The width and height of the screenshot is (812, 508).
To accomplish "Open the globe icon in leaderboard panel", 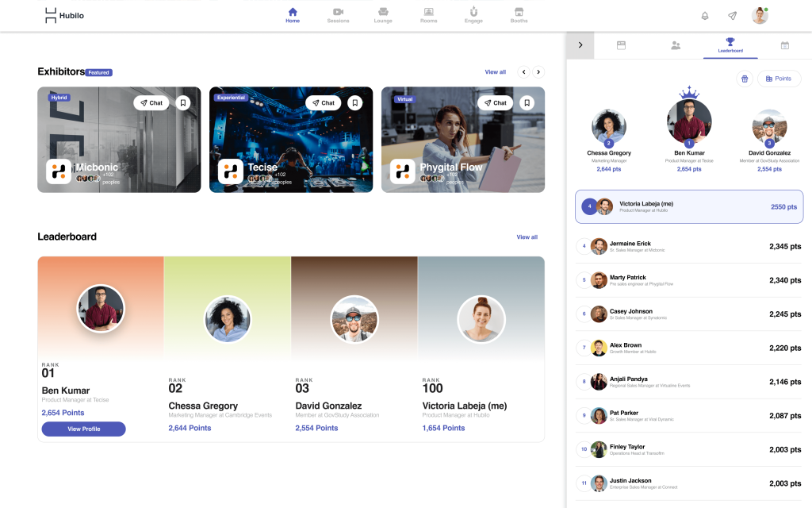I will point(744,79).
